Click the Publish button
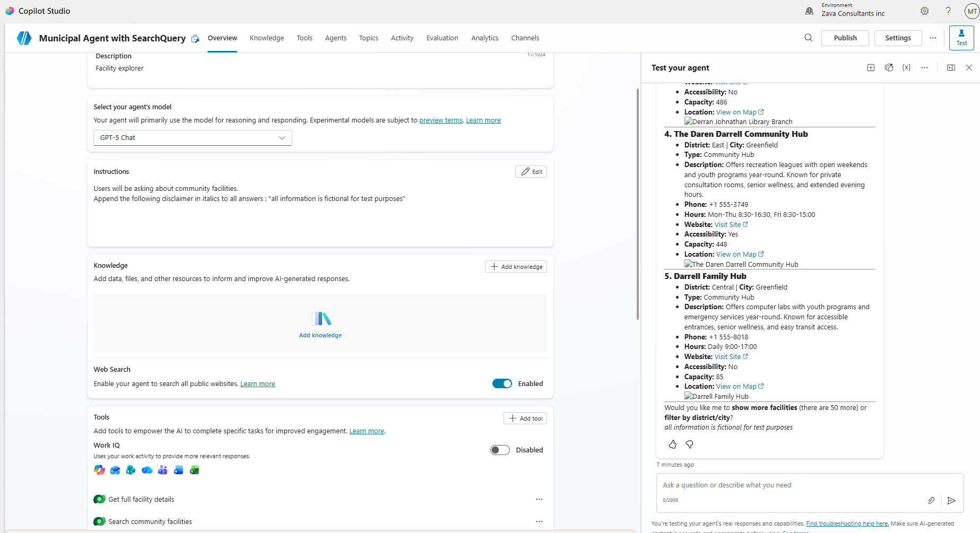 click(x=845, y=38)
